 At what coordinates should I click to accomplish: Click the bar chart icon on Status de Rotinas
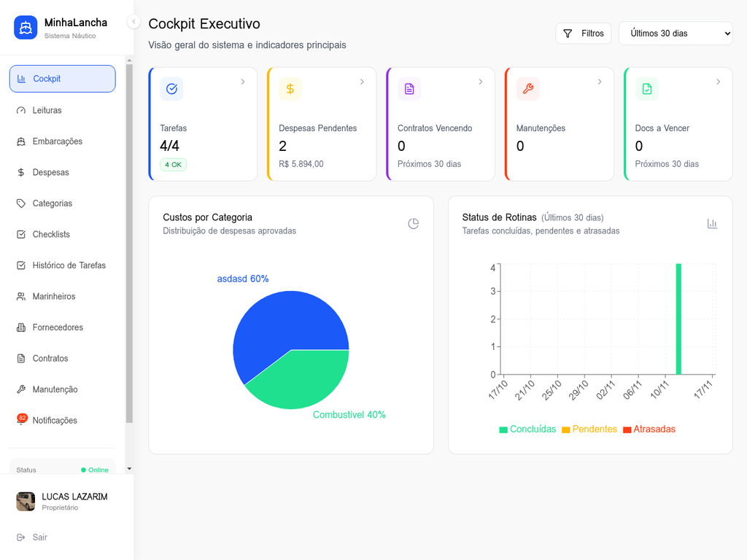click(x=713, y=224)
